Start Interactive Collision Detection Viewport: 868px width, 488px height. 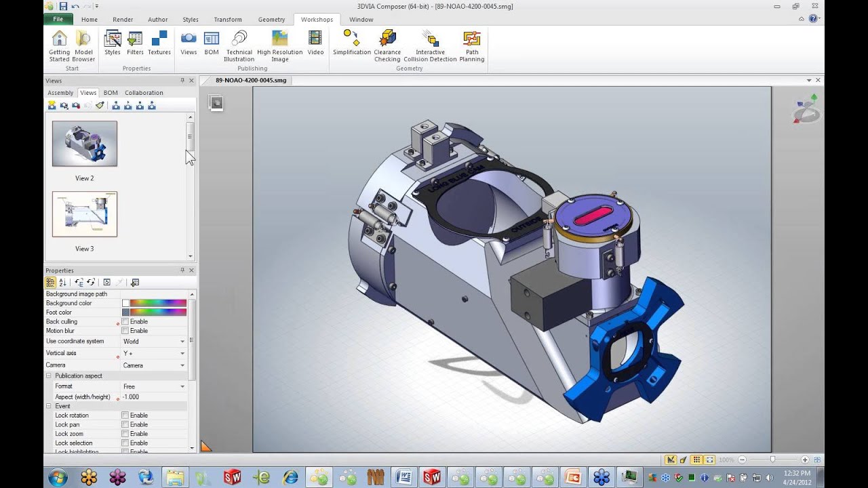tap(430, 46)
